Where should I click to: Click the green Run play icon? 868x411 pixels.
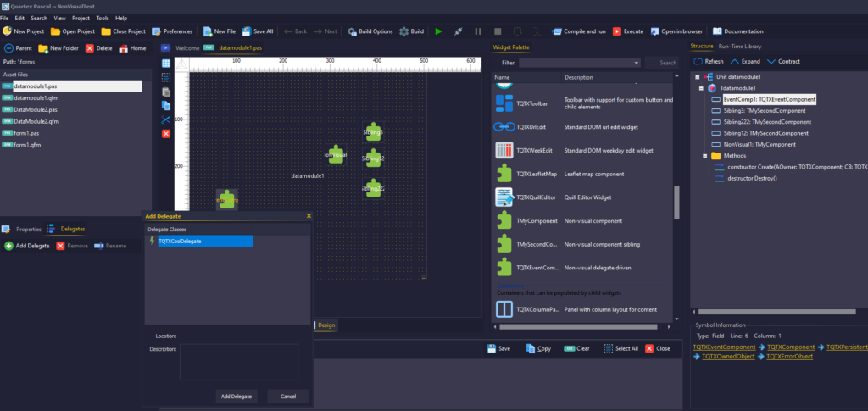[438, 31]
